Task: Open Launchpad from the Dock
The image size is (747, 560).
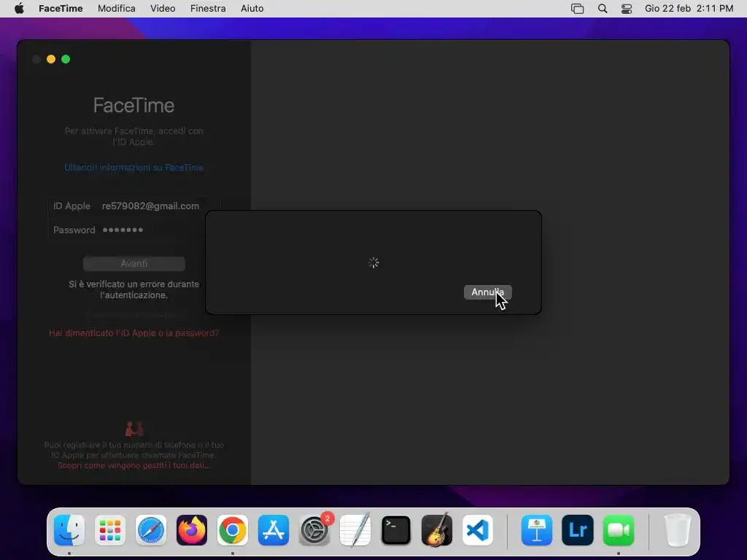Action: tap(110, 530)
